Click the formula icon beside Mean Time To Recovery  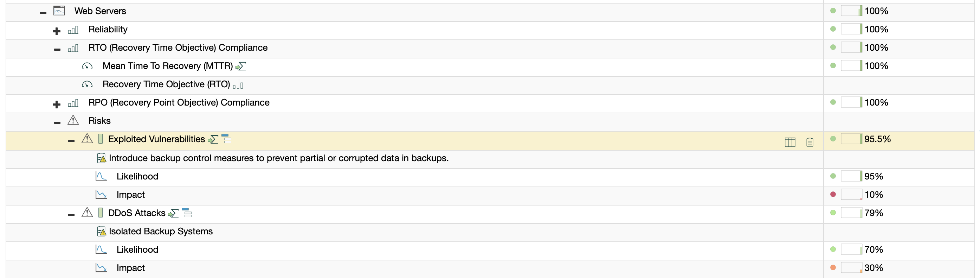click(241, 67)
